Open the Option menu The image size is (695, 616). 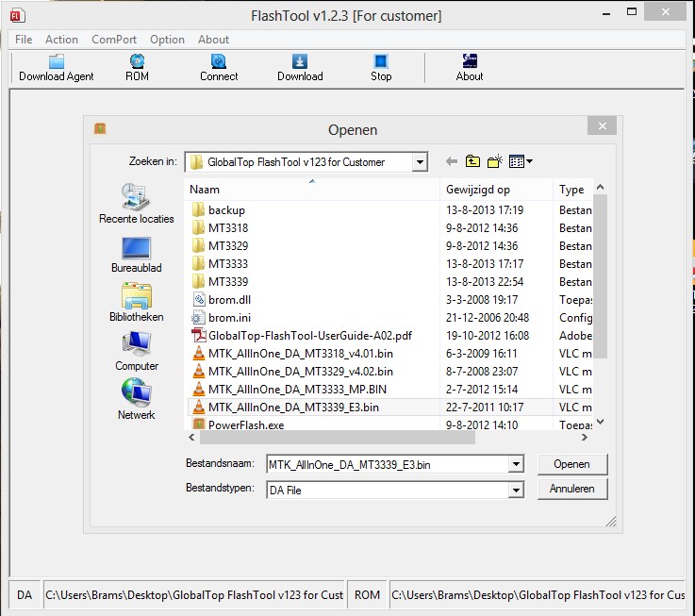167,40
